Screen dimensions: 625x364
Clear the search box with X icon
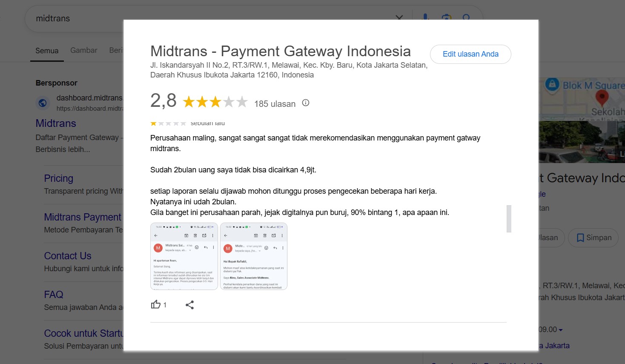tap(399, 18)
